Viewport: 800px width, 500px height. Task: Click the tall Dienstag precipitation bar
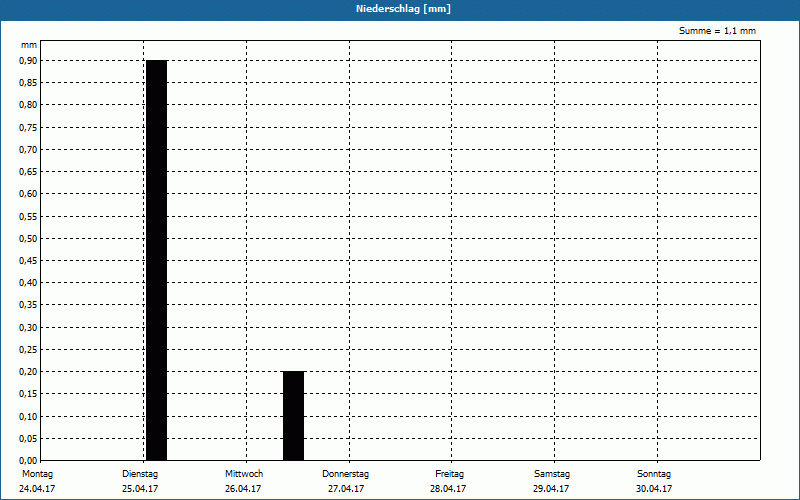[157, 260]
